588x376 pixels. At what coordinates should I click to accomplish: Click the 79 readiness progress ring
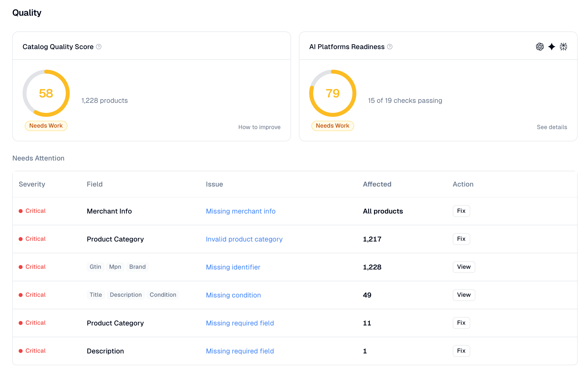coord(333,93)
